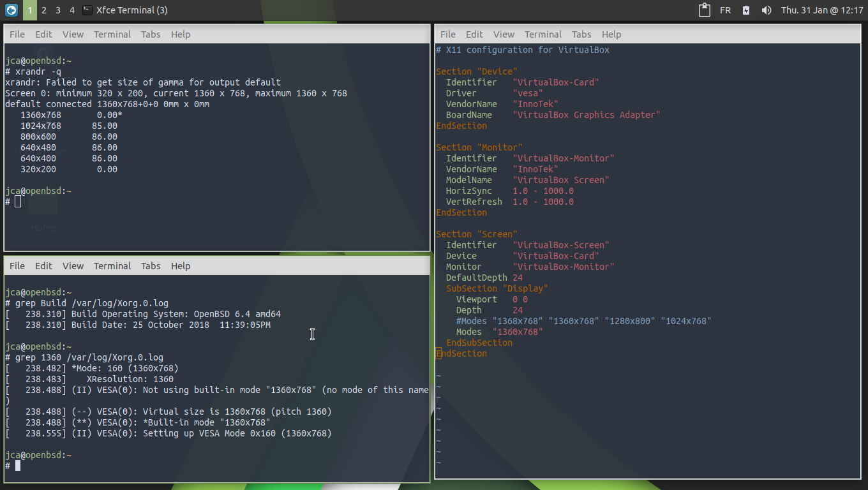Click the battery power icon in the panel

pyautogui.click(x=746, y=10)
